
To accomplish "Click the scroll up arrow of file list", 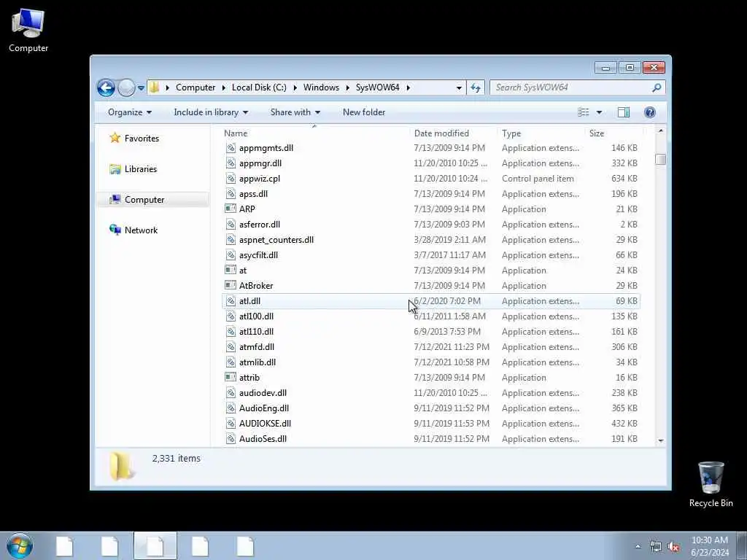I will point(660,131).
